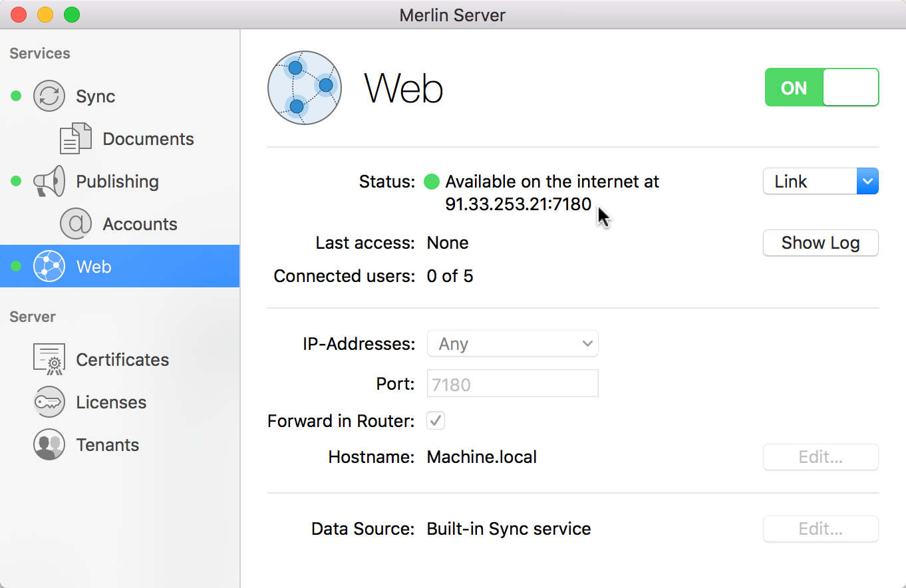Click the Certificates icon
Image resolution: width=906 pixels, height=588 pixels.
pos(49,359)
